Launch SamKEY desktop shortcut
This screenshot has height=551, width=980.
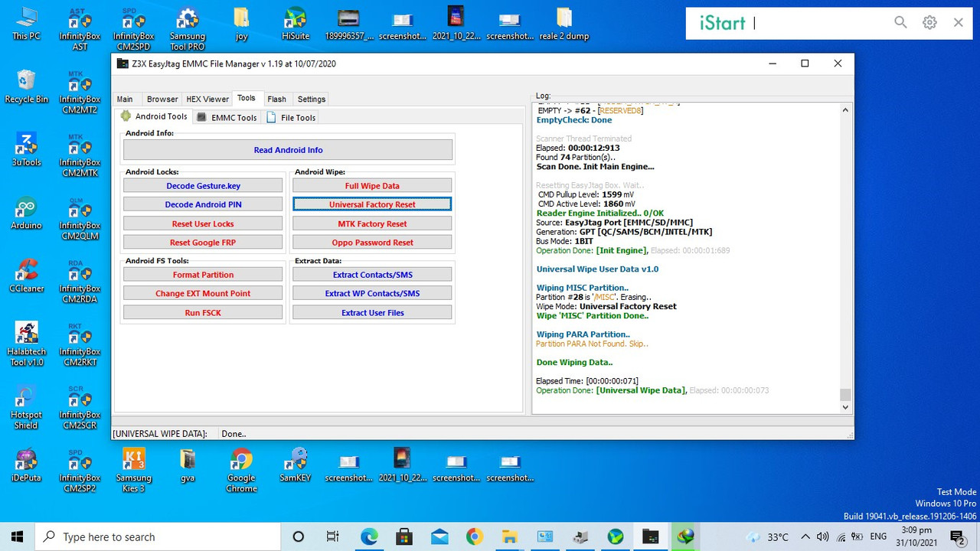pyautogui.click(x=295, y=465)
